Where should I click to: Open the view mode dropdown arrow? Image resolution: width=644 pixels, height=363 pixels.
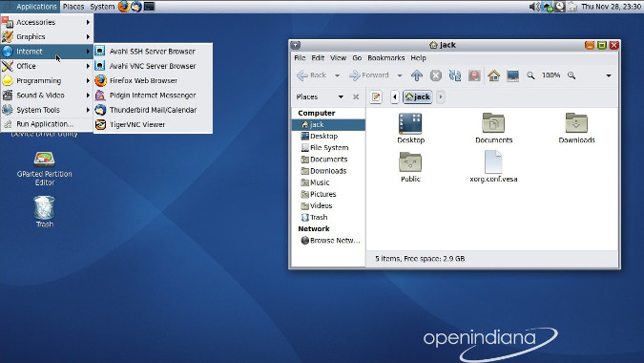tap(609, 75)
